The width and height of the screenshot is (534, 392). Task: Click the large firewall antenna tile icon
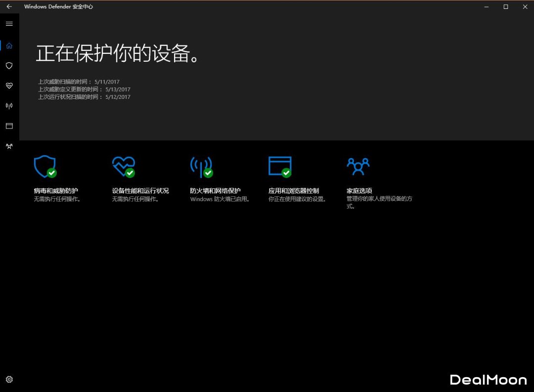click(201, 167)
